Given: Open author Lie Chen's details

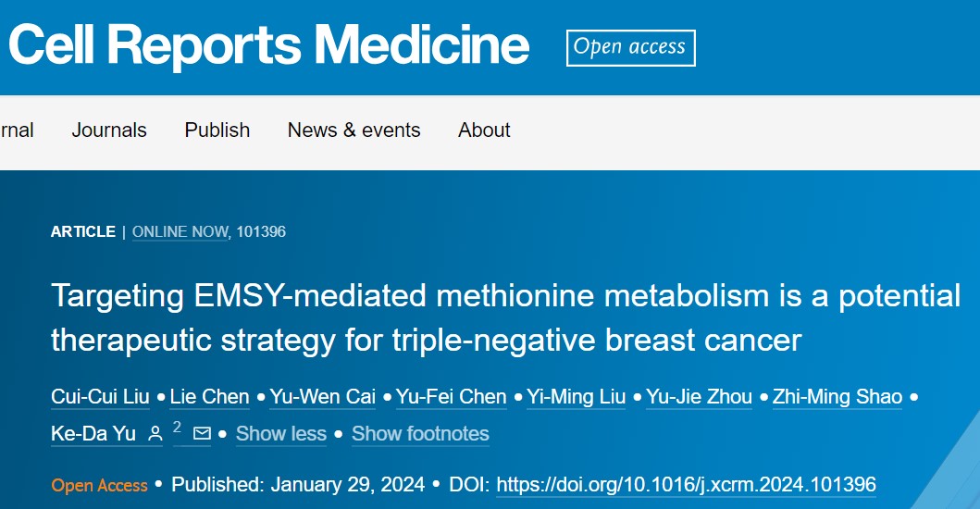Looking at the screenshot, I should pos(209,396).
